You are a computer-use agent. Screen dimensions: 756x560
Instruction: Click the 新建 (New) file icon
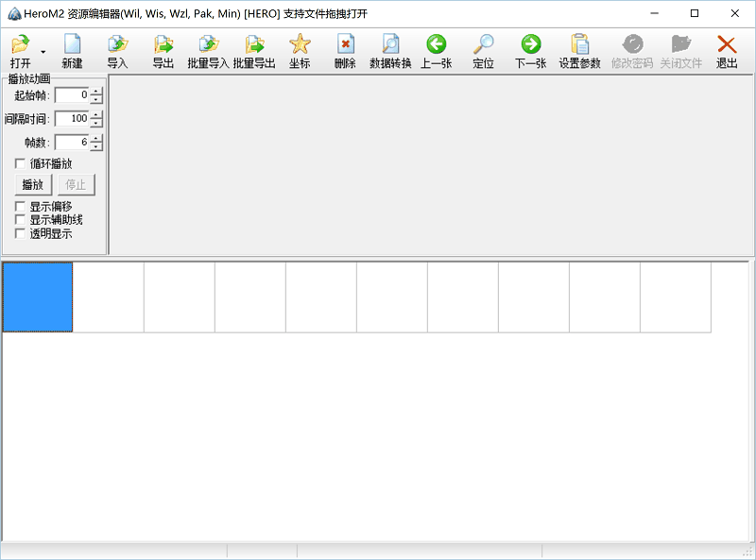click(x=72, y=45)
